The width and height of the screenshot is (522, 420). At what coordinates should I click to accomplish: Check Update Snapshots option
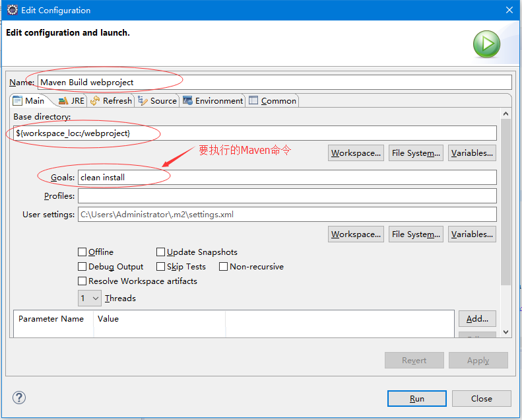160,252
